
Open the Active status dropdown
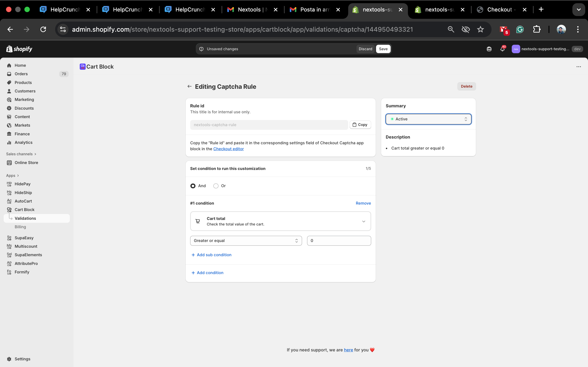tap(428, 119)
